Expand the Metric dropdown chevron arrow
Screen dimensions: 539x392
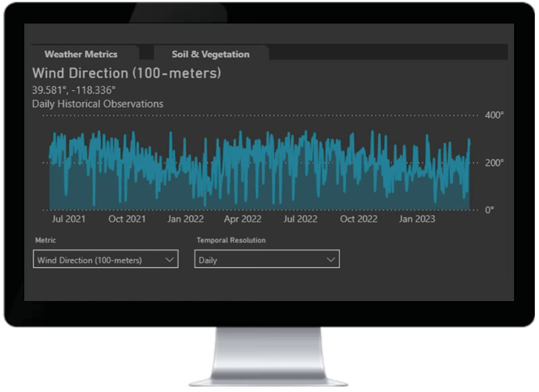pos(169,260)
